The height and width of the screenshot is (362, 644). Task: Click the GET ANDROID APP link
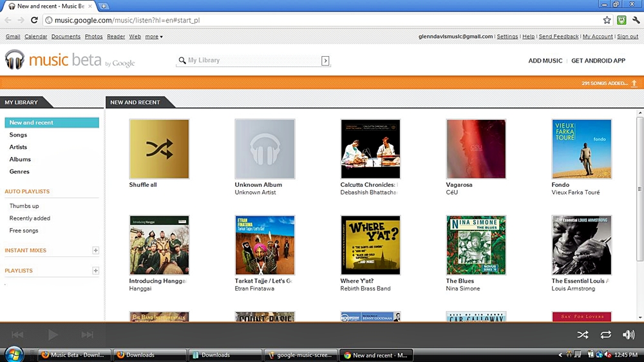598,61
